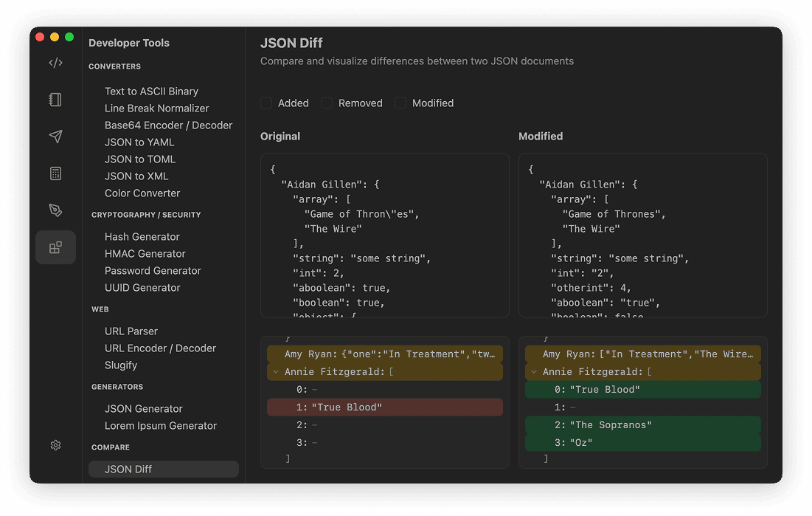Select JSON to TOML converter

pos(140,159)
